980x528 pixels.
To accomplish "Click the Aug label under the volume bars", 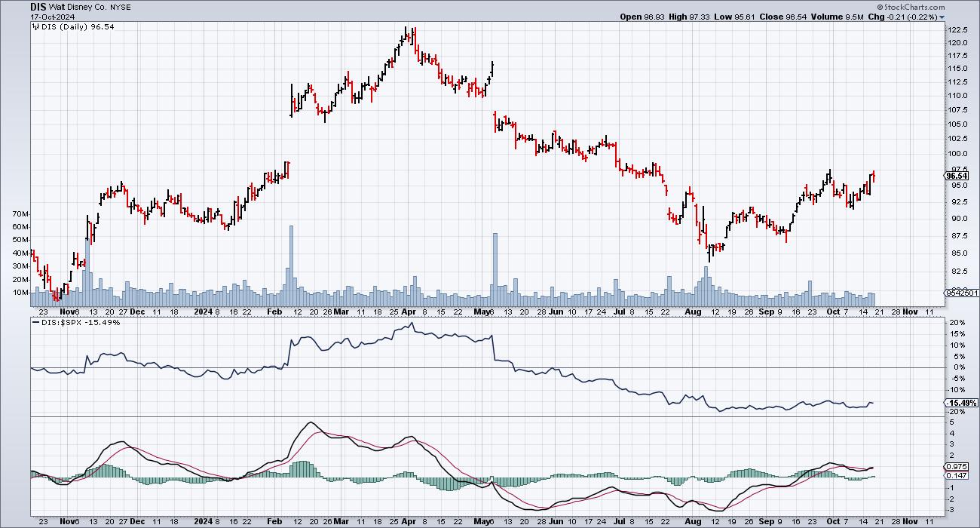I will click(695, 311).
